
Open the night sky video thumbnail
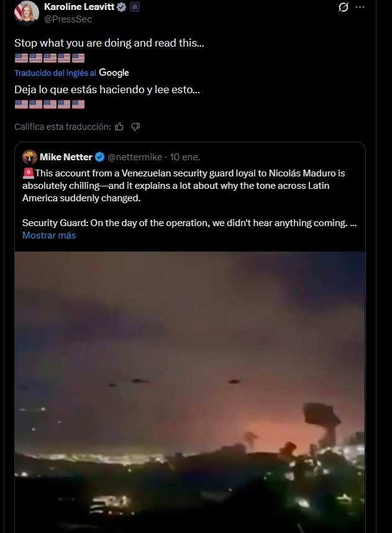coord(190,391)
